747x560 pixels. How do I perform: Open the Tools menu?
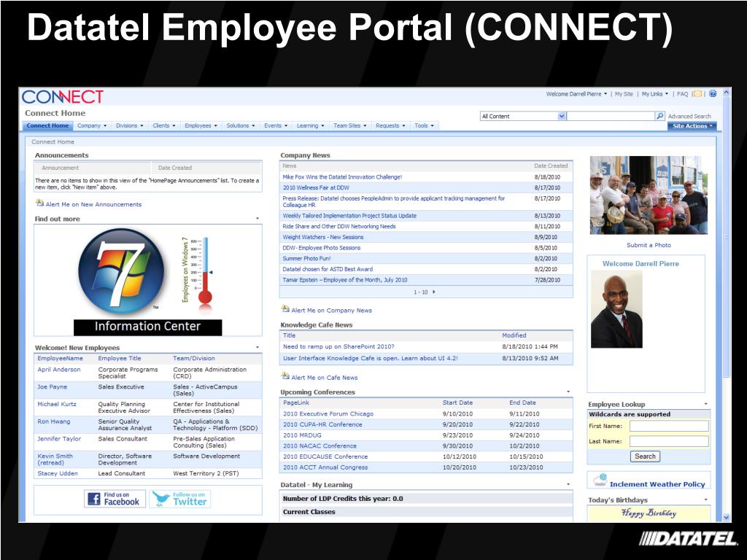[x=424, y=125]
